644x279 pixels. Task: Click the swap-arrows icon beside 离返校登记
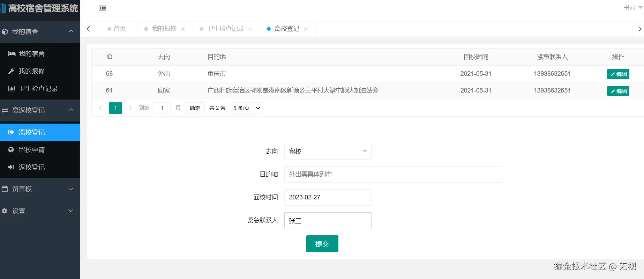(x=5, y=110)
